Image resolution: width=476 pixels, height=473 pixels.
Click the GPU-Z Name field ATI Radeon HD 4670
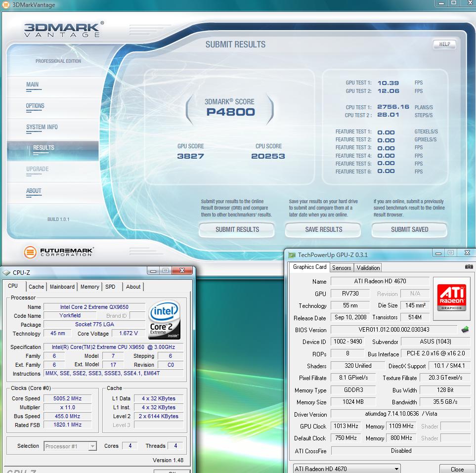(x=380, y=281)
